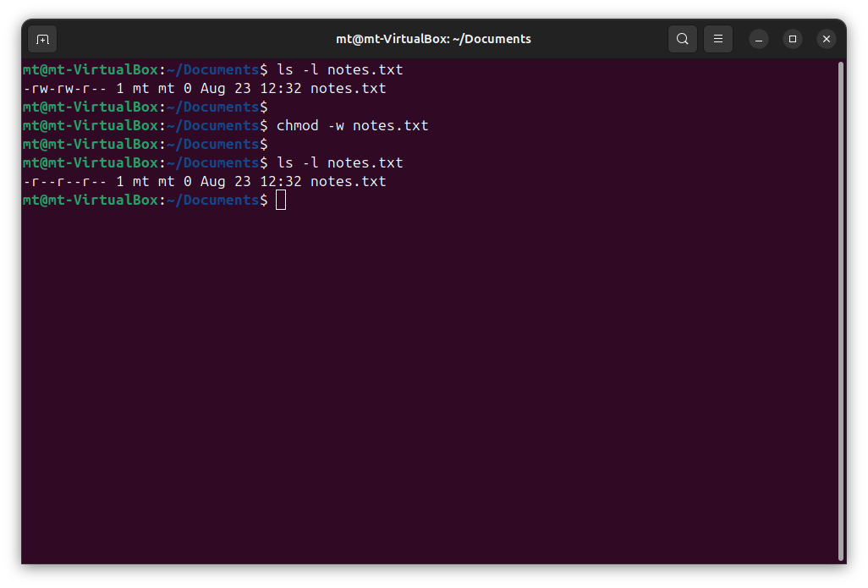Click the empty prompt line above chmod
Viewport: 868px width, 588px height.
pyautogui.click(x=144, y=107)
